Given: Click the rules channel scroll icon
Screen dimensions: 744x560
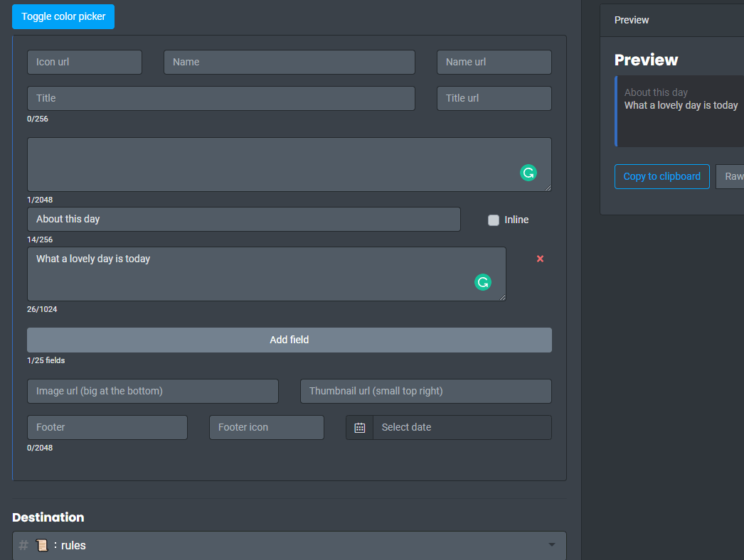Looking at the screenshot, I should tap(42, 545).
